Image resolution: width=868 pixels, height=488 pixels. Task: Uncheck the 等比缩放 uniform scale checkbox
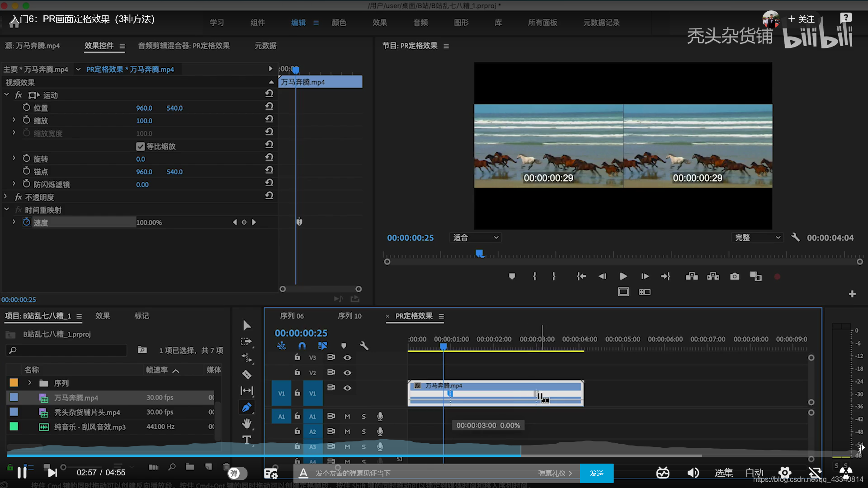140,146
